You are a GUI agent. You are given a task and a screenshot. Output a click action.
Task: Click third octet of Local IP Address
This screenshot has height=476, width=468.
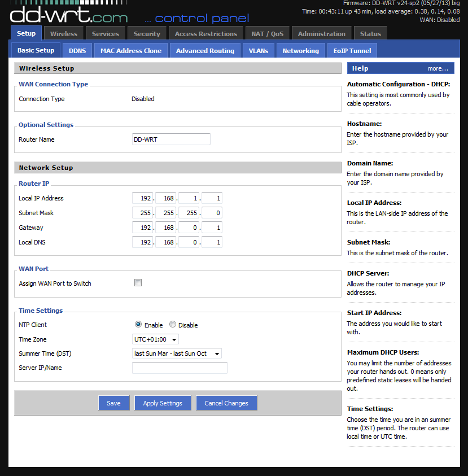189,198
